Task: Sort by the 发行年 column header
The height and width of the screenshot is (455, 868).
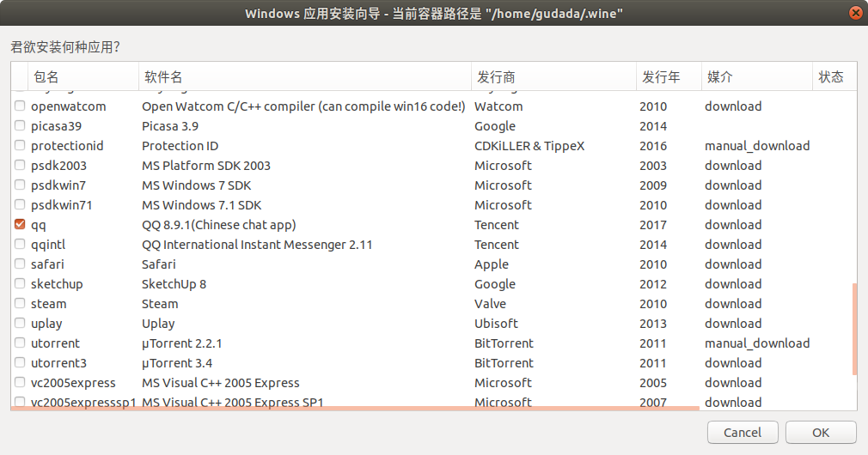Action: pos(669,76)
